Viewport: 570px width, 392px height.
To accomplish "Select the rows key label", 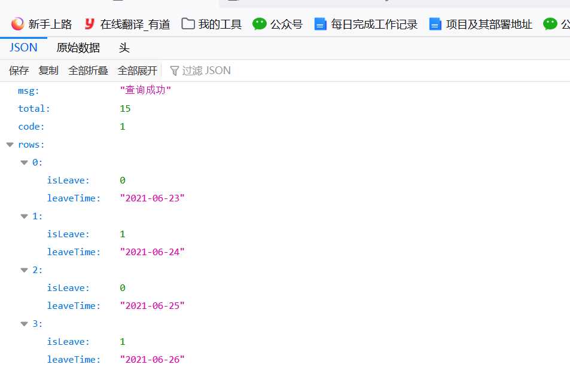I will pos(31,145).
